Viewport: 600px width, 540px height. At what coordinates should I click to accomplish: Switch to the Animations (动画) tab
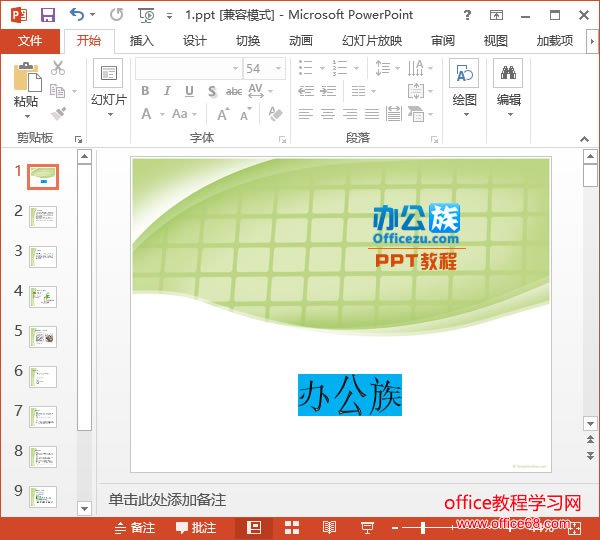(x=300, y=41)
